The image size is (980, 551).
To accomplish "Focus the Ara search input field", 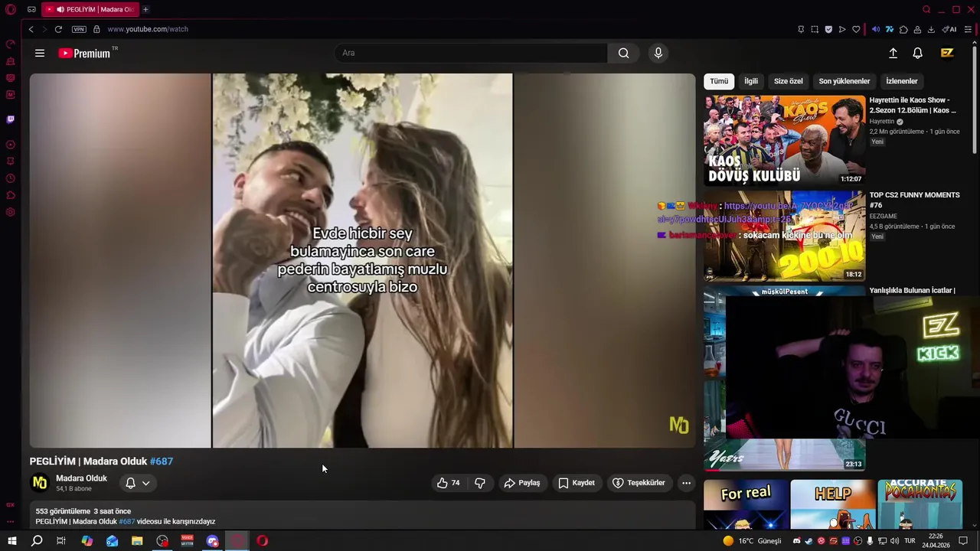I will pos(471,53).
